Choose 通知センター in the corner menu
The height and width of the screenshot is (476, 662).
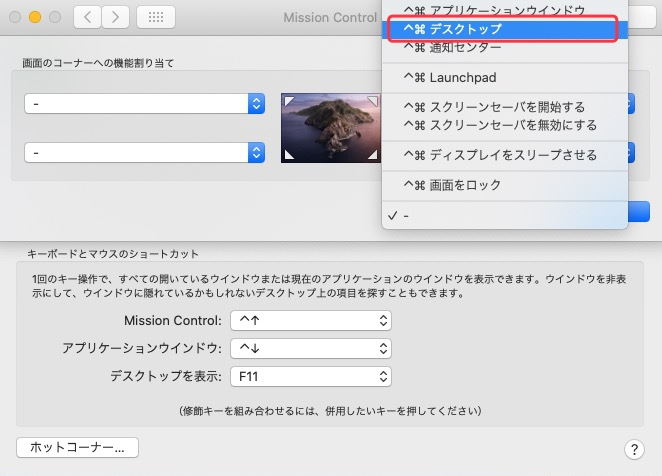[505, 48]
